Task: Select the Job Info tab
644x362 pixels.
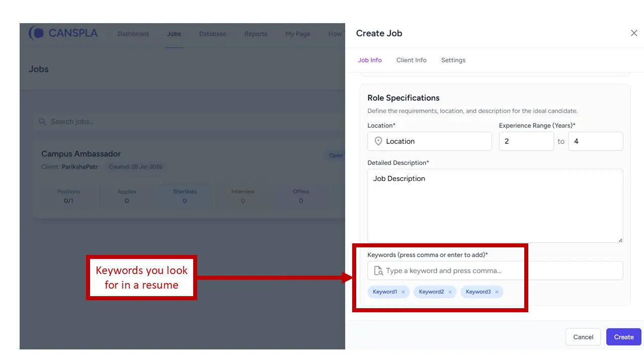Action: (x=369, y=60)
